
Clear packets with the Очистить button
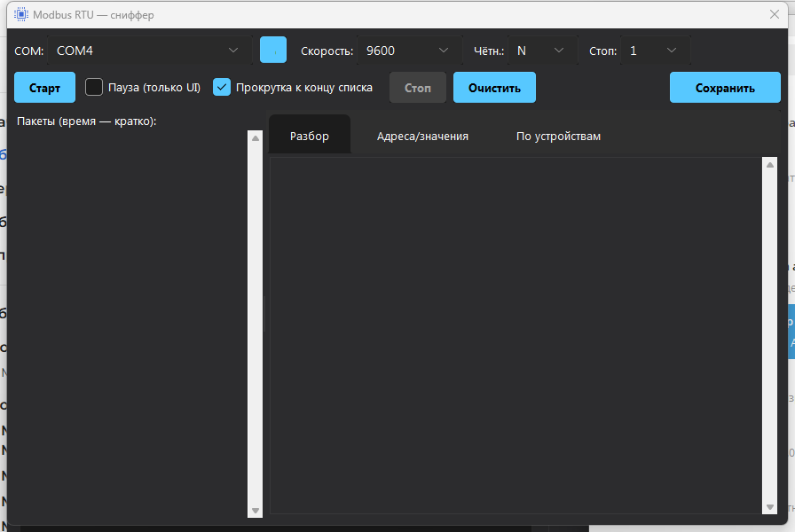coord(494,88)
